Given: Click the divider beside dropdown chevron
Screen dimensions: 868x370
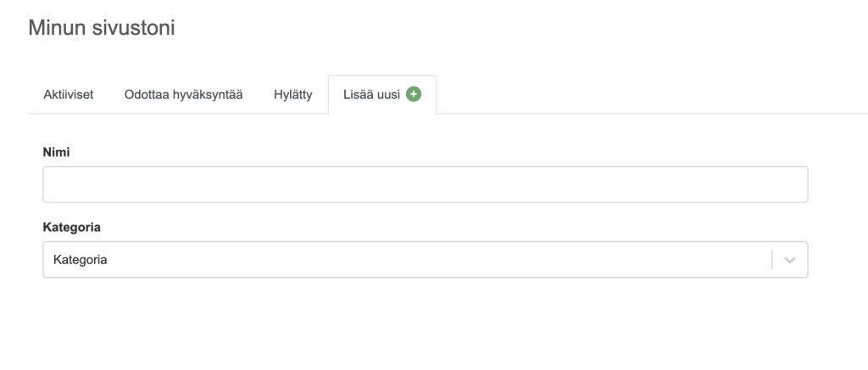Looking at the screenshot, I should (772, 260).
